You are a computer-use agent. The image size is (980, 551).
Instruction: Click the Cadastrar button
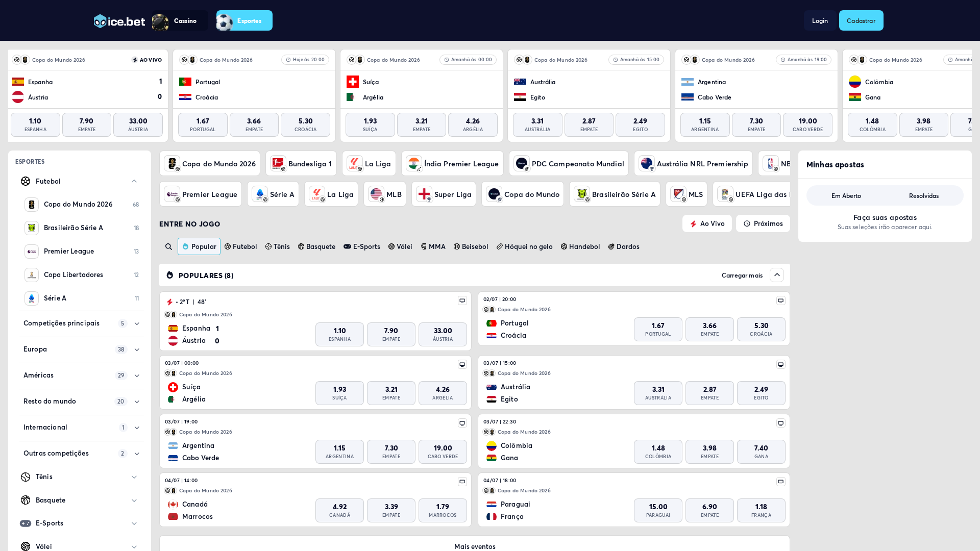[861, 20]
